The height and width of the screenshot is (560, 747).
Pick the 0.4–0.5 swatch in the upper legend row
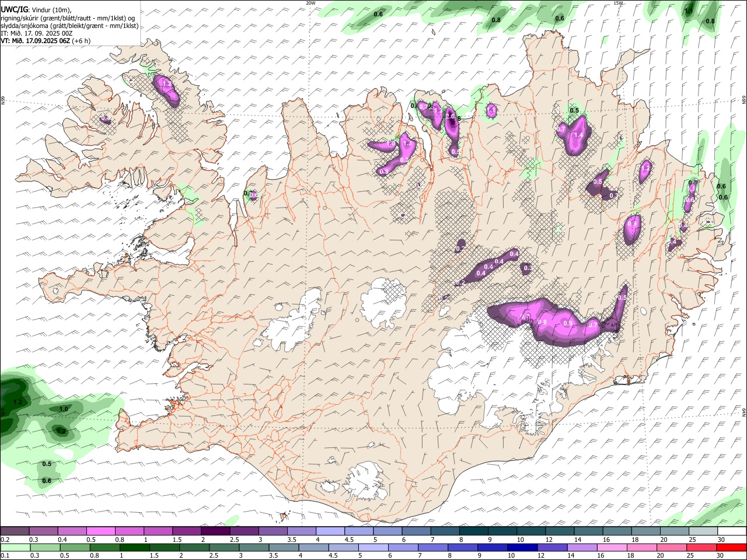[72, 531]
